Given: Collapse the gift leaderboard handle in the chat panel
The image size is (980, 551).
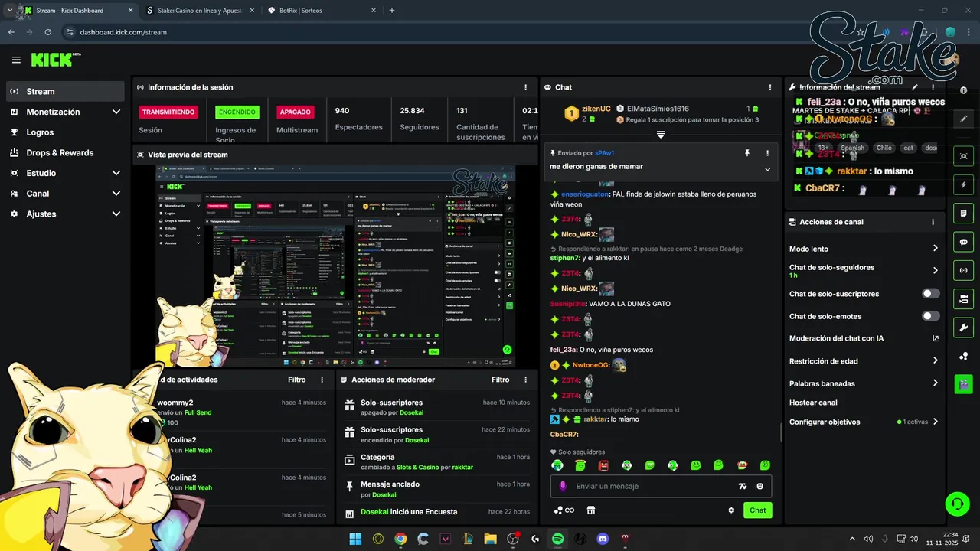Looking at the screenshot, I should pyautogui.click(x=661, y=135).
